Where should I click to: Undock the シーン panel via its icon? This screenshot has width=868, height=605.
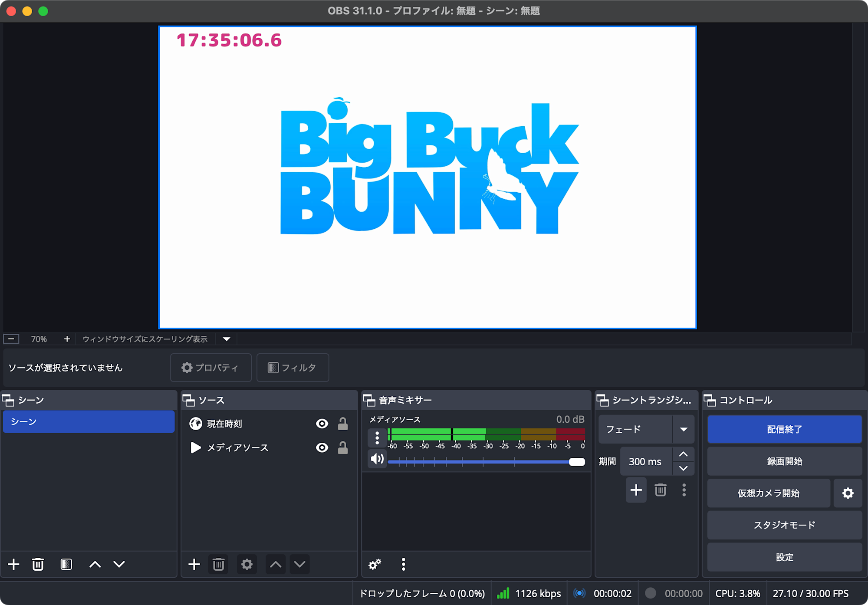[8, 400]
